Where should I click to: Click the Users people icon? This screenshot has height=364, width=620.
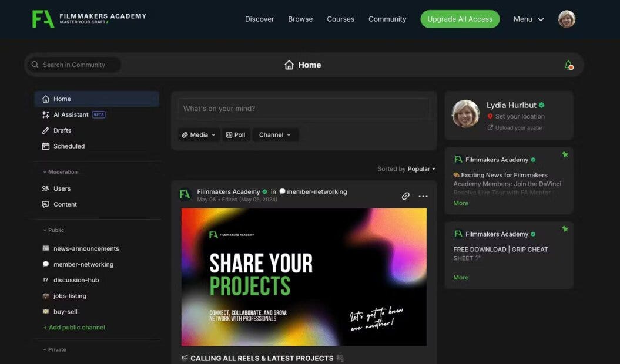(45, 188)
